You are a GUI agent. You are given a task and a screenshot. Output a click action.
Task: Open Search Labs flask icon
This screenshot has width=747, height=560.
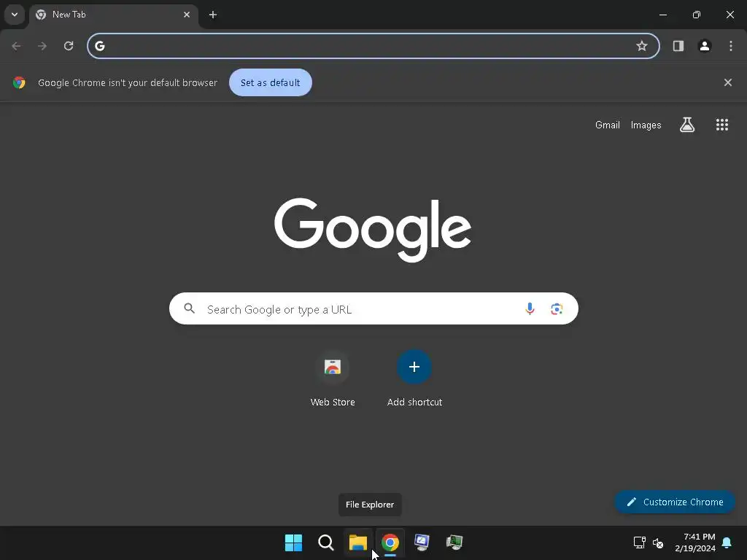(x=687, y=125)
